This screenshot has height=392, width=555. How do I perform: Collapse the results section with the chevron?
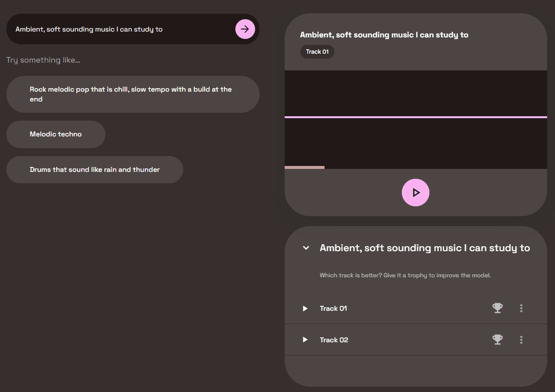tap(306, 248)
